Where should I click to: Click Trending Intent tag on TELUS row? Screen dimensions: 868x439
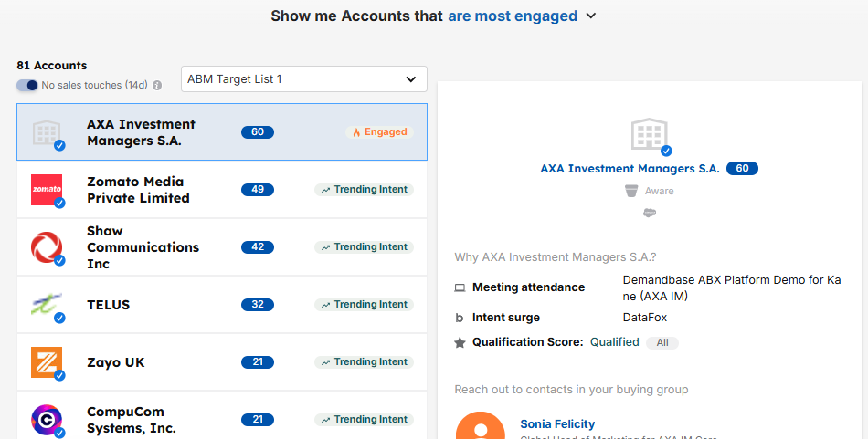click(365, 305)
